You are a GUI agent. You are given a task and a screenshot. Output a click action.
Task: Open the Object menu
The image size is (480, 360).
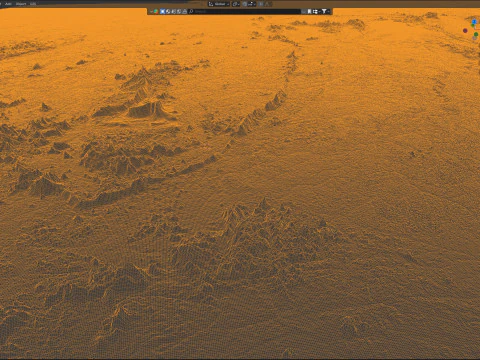coord(21,4)
